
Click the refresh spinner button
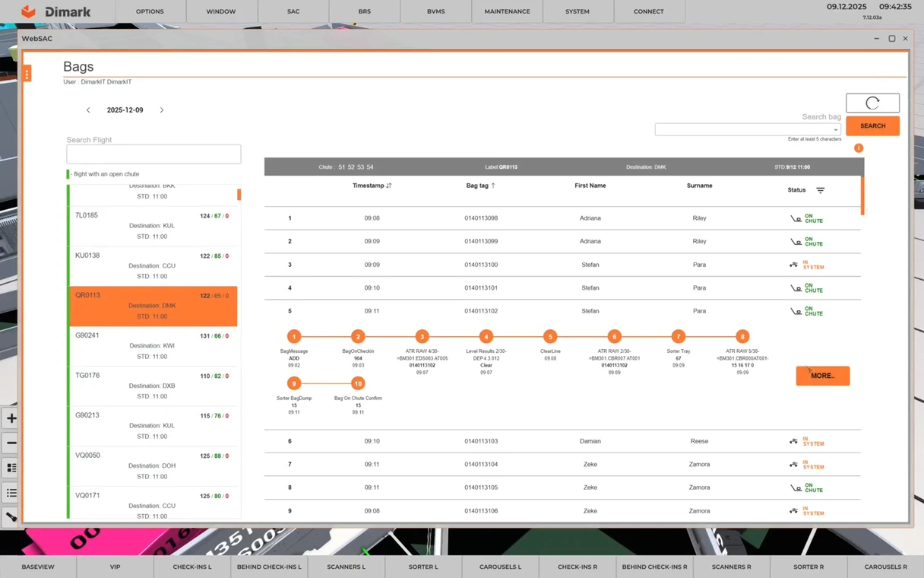(x=872, y=103)
